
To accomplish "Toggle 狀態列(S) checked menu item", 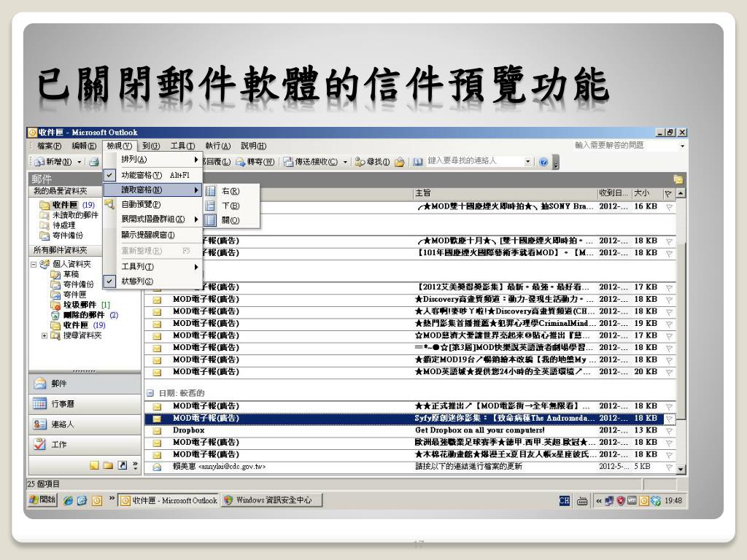I will coord(153,281).
